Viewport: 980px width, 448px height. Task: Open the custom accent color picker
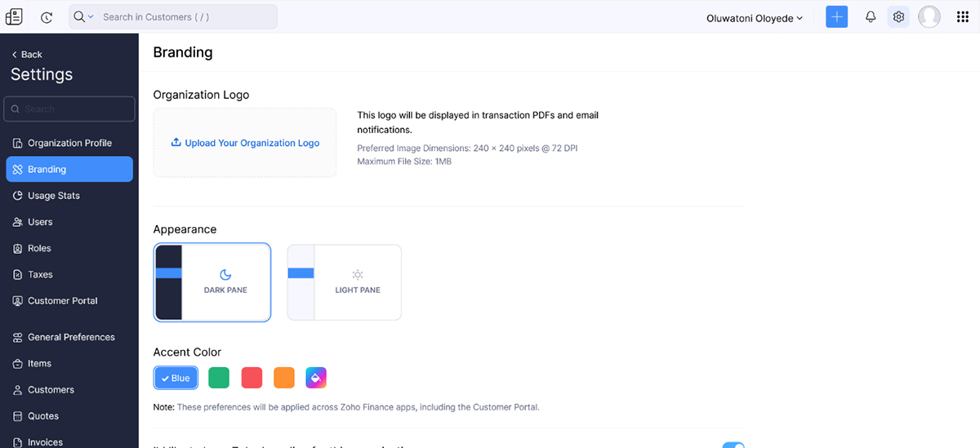coord(316,378)
